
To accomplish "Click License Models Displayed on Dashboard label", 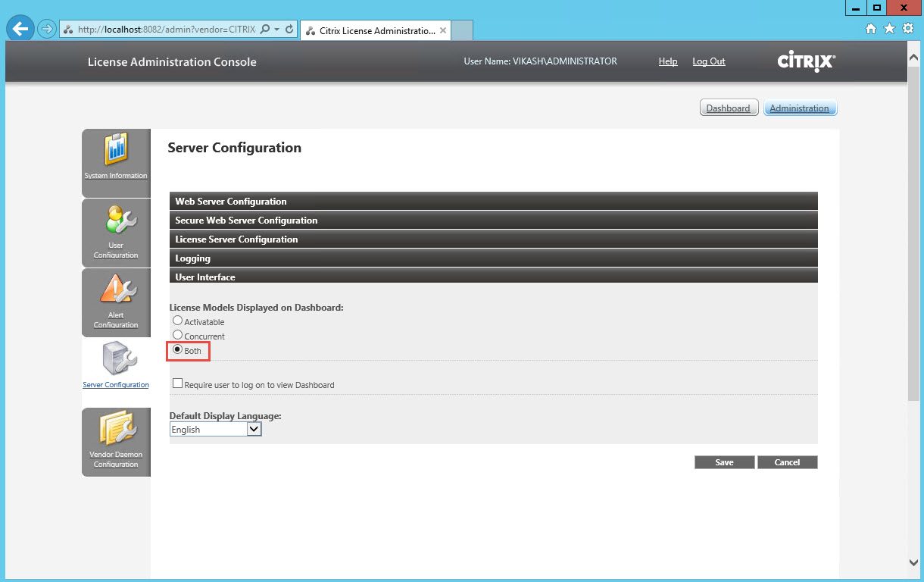I will 256,308.
